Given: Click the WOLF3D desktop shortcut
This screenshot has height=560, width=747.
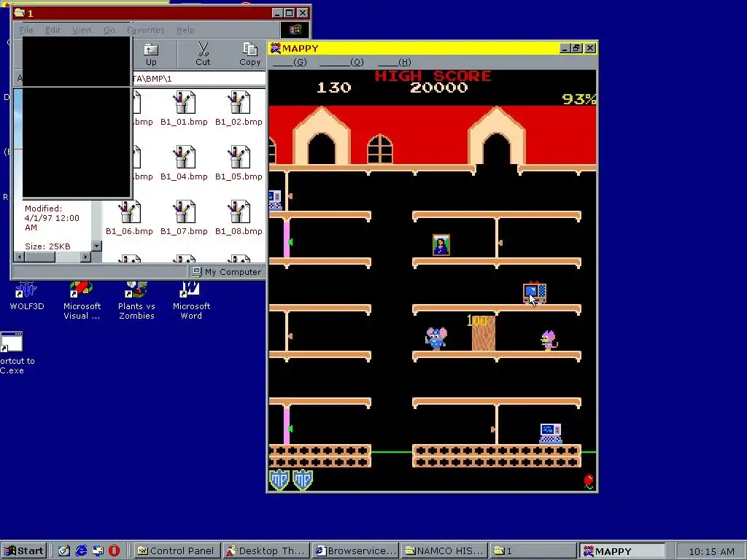Looking at the screenshot, I should tap(27, 296).
